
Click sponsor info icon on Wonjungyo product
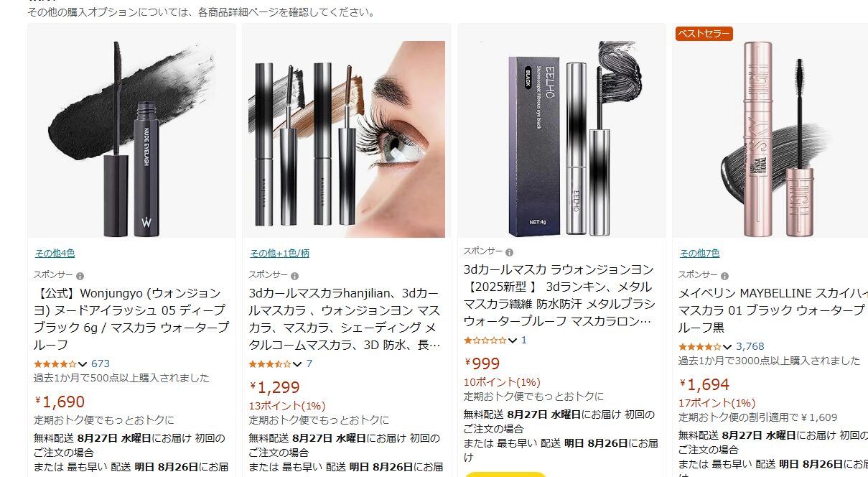click(80, 276)
